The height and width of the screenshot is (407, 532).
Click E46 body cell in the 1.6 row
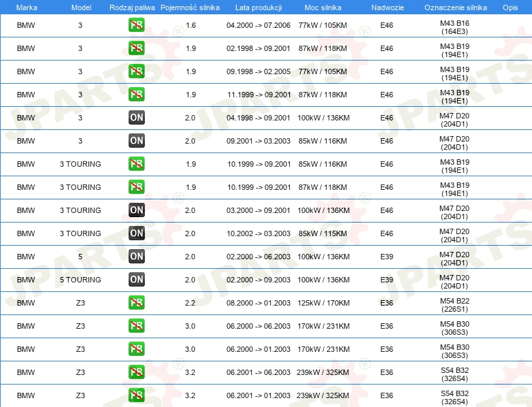[386, 25]
